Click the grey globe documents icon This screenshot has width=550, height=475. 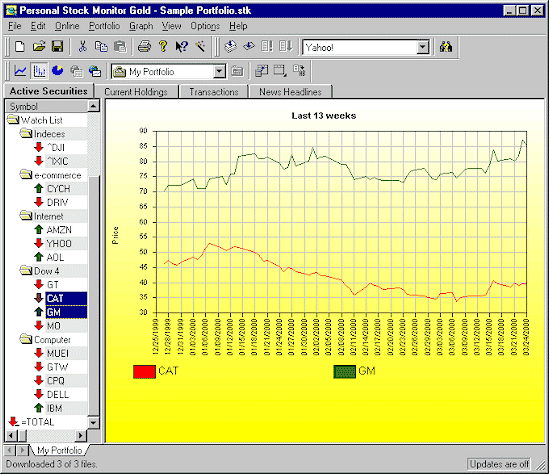pos(76,71)
